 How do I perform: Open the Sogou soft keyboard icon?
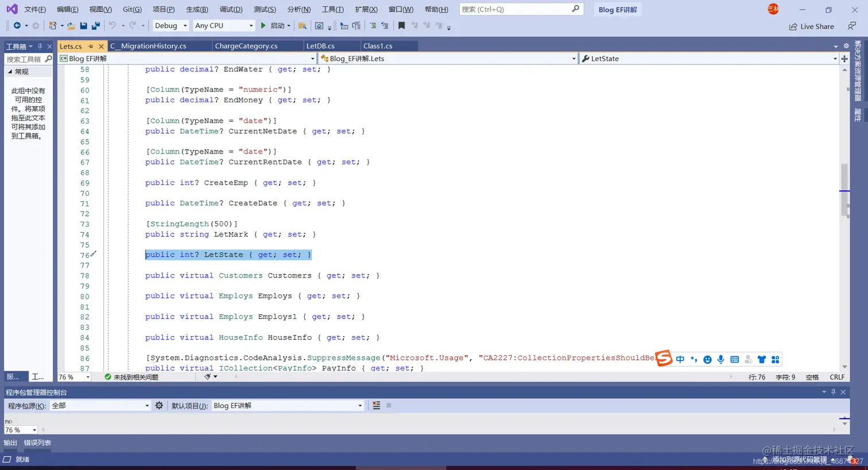point(734,359)
